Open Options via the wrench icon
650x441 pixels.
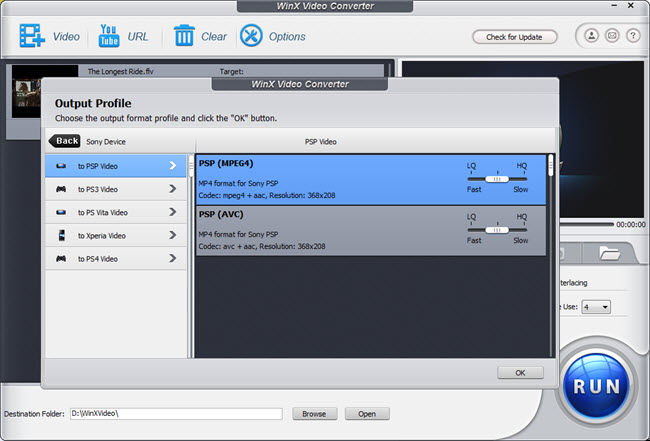[x=251, y=36]
